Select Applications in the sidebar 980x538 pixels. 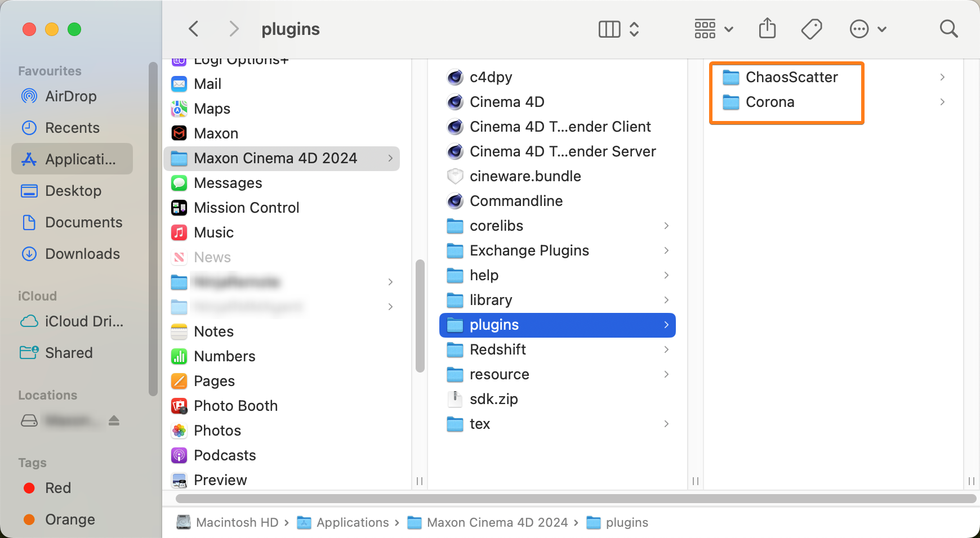click(x=72, y=159)
